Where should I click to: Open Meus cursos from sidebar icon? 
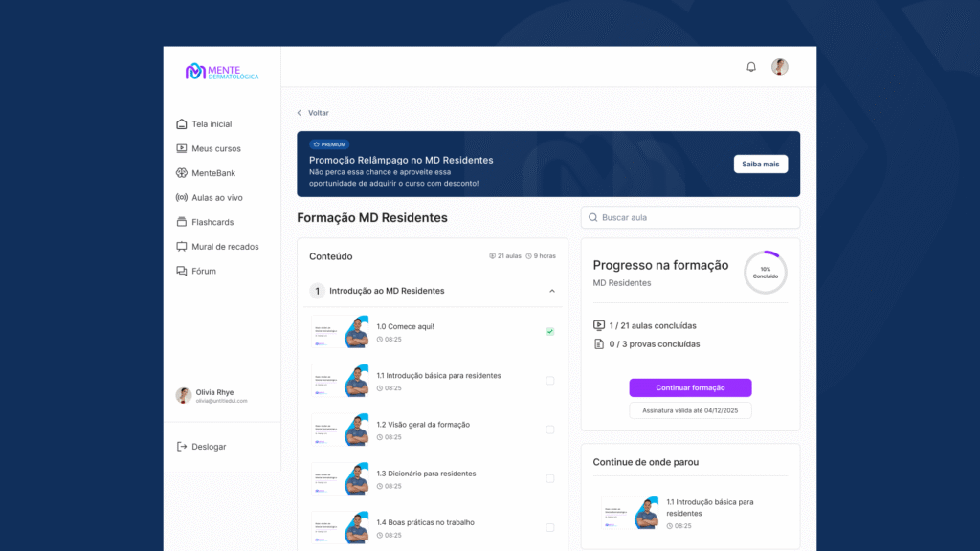(x=182, y=148)
